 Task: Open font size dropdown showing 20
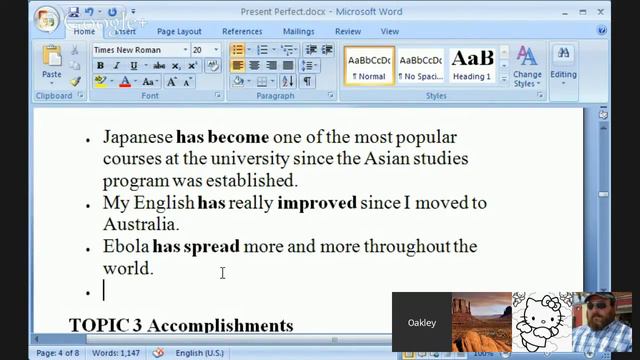pyautogui.click(x=216, y=50)
